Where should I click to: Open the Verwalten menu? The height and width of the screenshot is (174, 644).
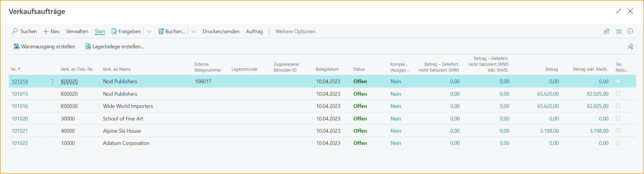[77, 31]
